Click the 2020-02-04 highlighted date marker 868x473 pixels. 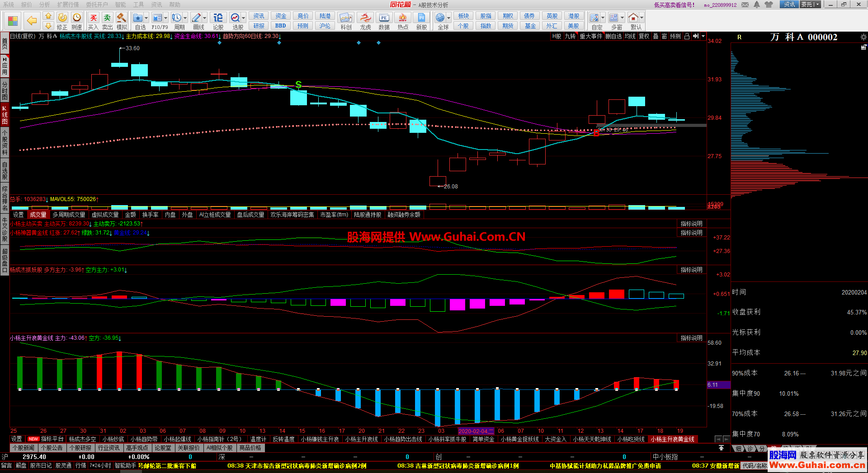pos(475,431)
